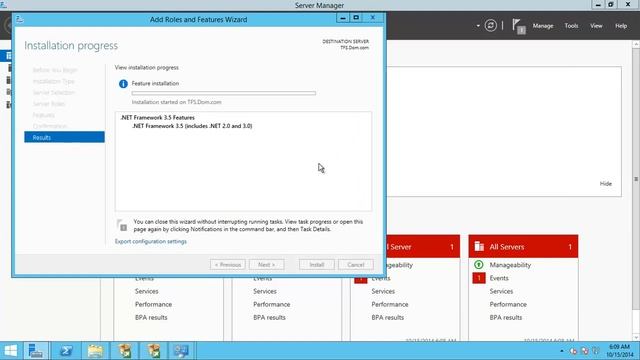The height and width of the screenshot is (360, 640).
Task: Click the Install button in the wizard
Action: (x=317, y=265)
